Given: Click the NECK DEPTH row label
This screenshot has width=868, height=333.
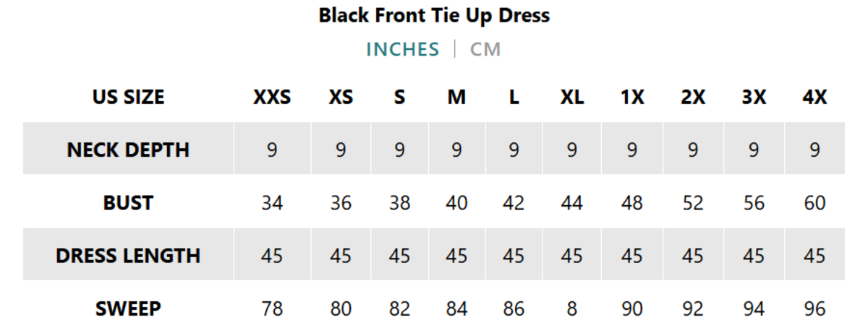Looking at the screenshot, I should click(128, 150).
